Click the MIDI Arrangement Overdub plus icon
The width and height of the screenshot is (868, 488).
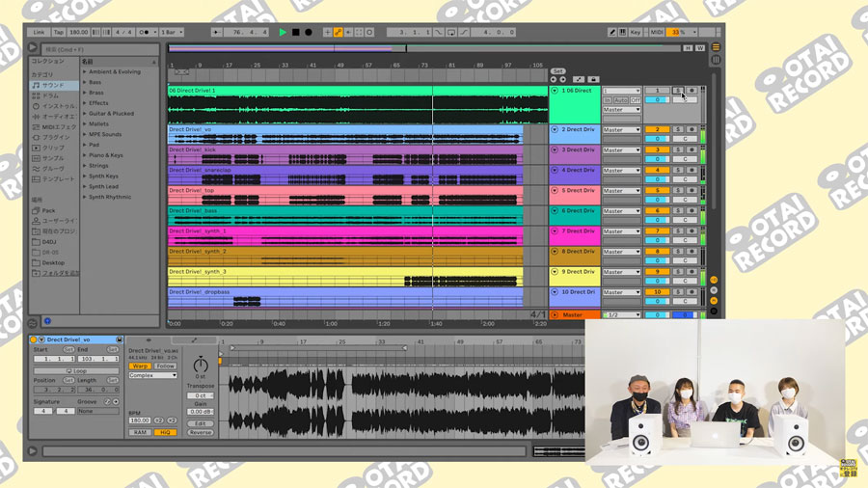(x=328, y=32)
